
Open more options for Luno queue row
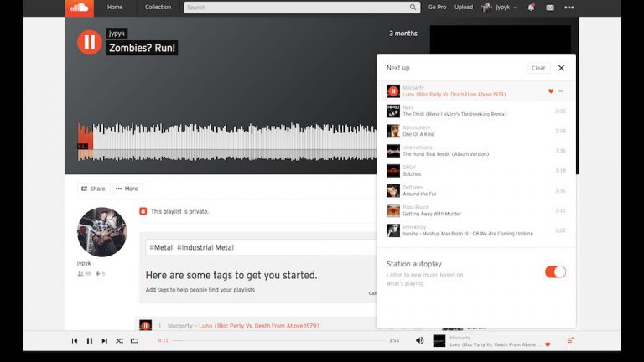click(x=561, y=91)
